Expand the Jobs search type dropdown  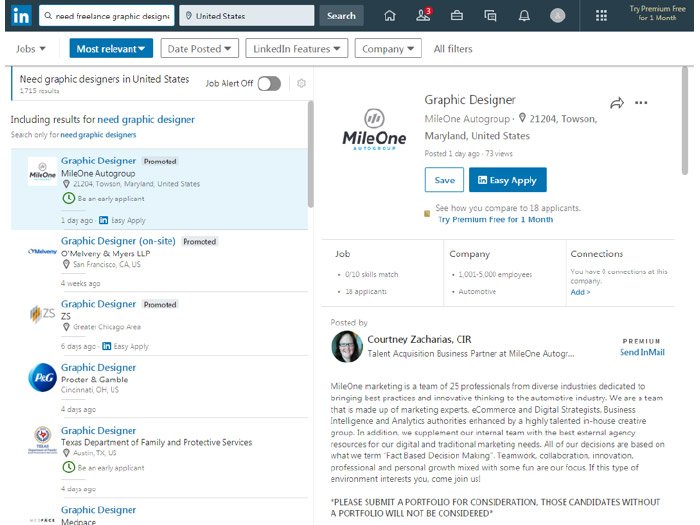(31, 49)
